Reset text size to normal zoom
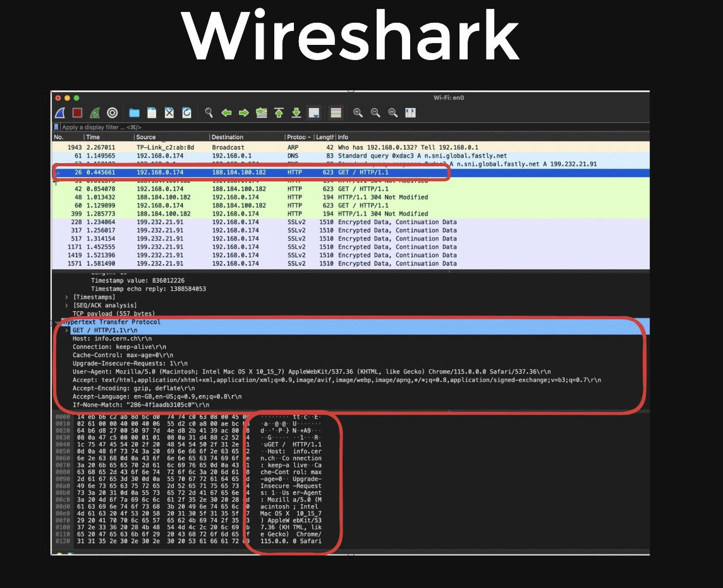Viewport: 723px width, 588px height. [x=393, y=113]
